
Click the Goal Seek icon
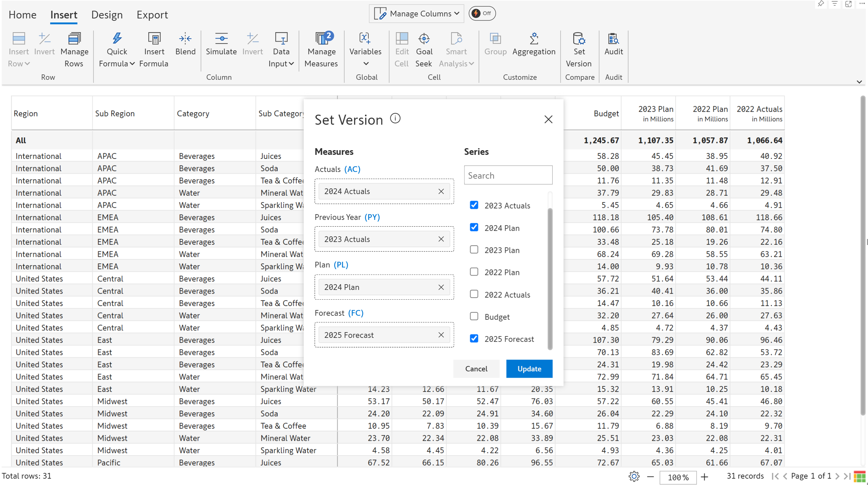click(424, 39)
